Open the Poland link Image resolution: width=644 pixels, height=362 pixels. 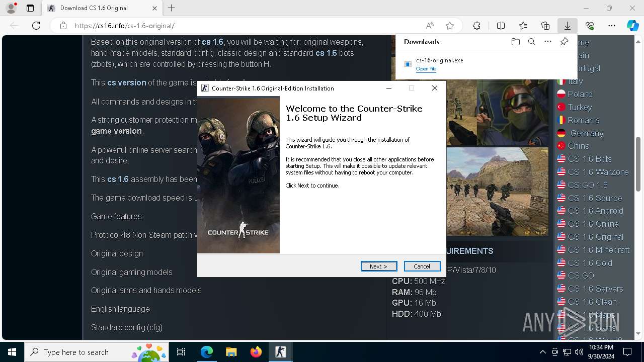580,94
